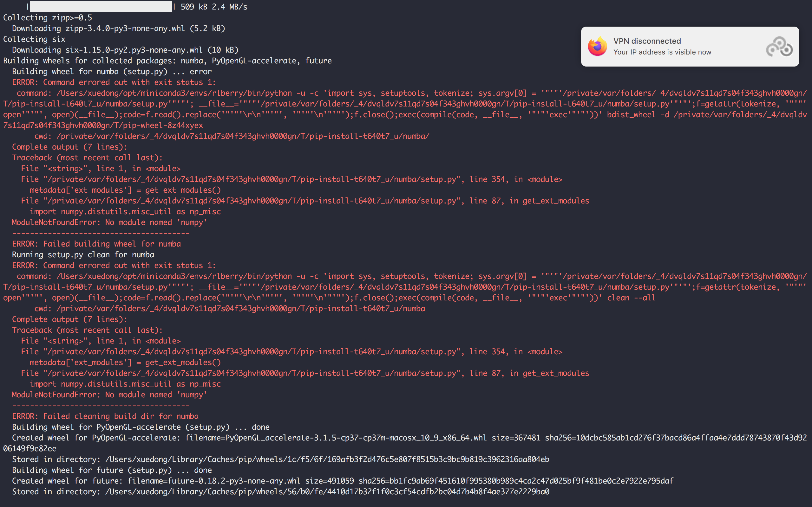Click the Firefox icon in the notification
The width and height of the screenshot is (812, 507).
point(597,47)
